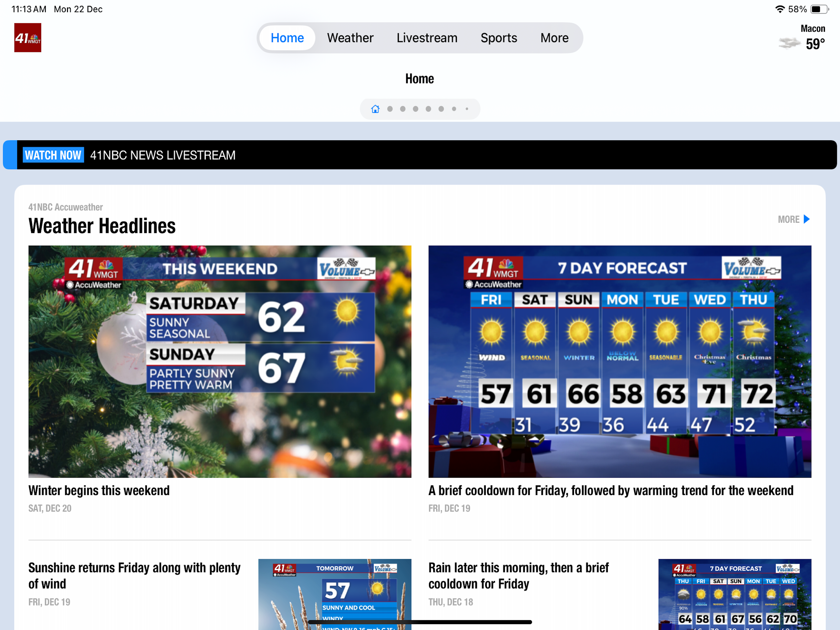Open "Rain later this morning" headline

pos(518,576)
